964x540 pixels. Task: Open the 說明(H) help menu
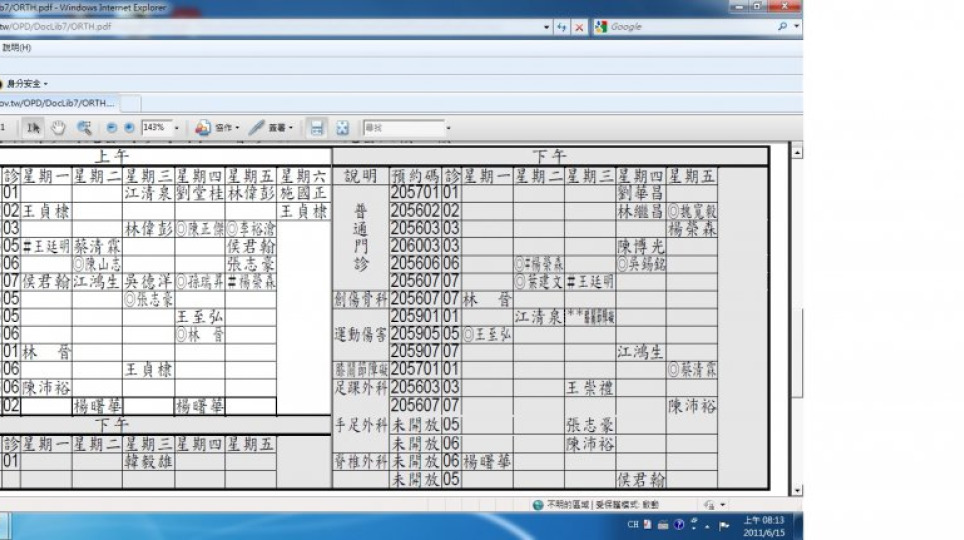tap(16, 47)
